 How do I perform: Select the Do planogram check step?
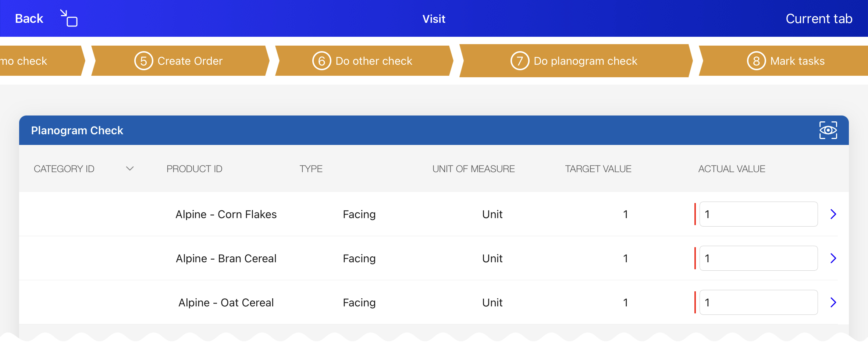(x=585, y=61)
